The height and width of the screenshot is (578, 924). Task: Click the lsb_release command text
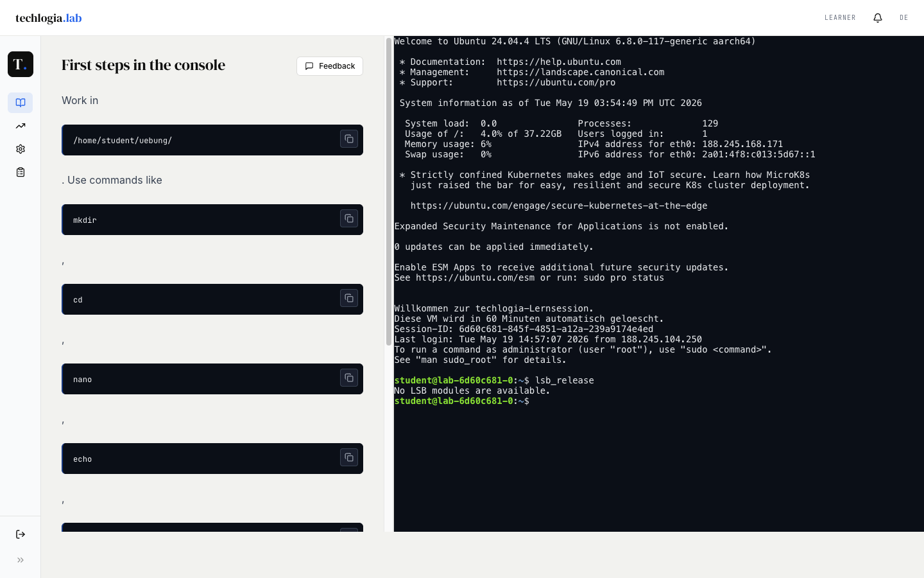(565, 380)
